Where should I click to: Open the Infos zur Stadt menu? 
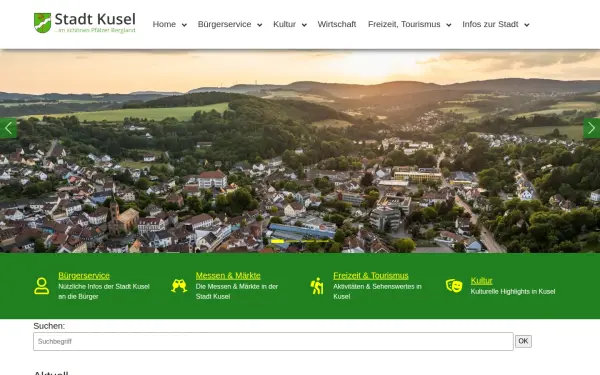pyautogui.click(x=490, y=24)
